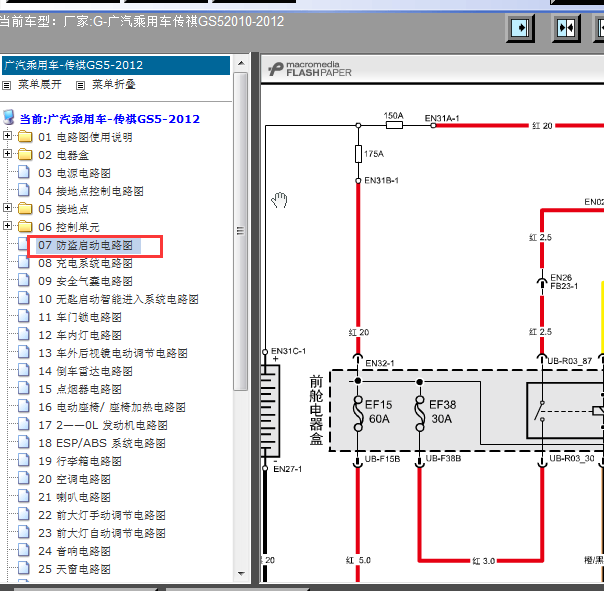Screen dimensions: 604x591
Task: Click folder icon of 01 电路图使用说明
Action: tap(25, 136)
